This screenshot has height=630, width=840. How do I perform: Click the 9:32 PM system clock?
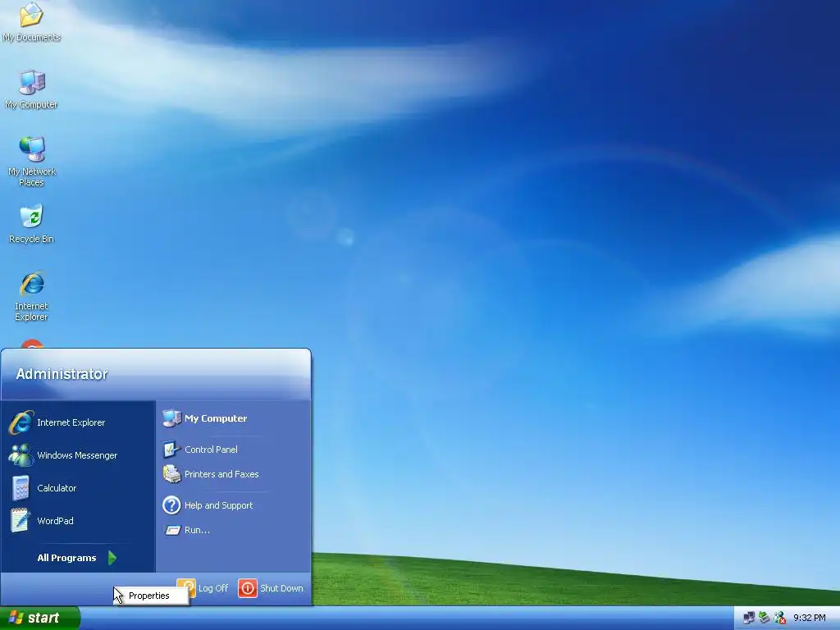(810, 619)
